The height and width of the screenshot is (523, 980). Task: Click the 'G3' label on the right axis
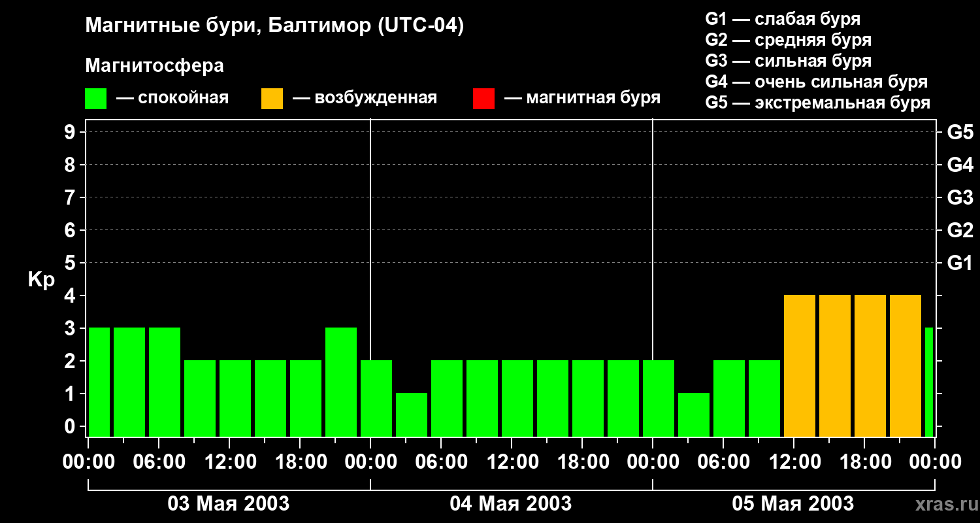click(960, 198)
